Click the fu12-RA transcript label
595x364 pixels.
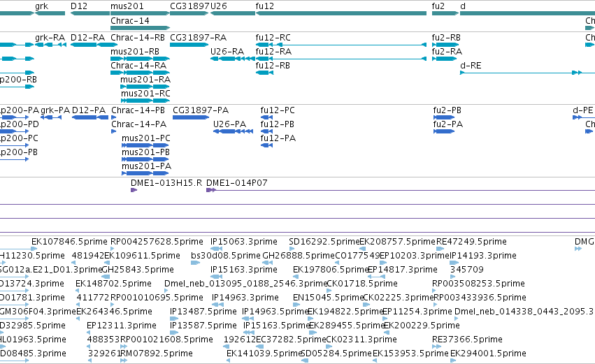pyautogui.click(x=273, y=52)
